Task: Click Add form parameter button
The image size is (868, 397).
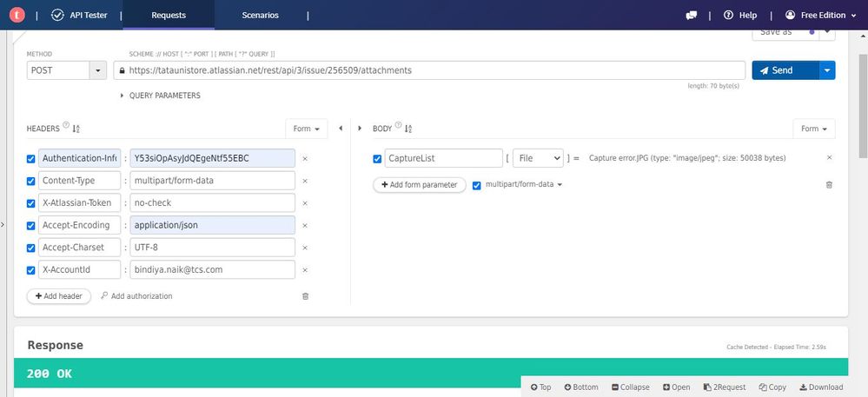Action: [420, 185]
